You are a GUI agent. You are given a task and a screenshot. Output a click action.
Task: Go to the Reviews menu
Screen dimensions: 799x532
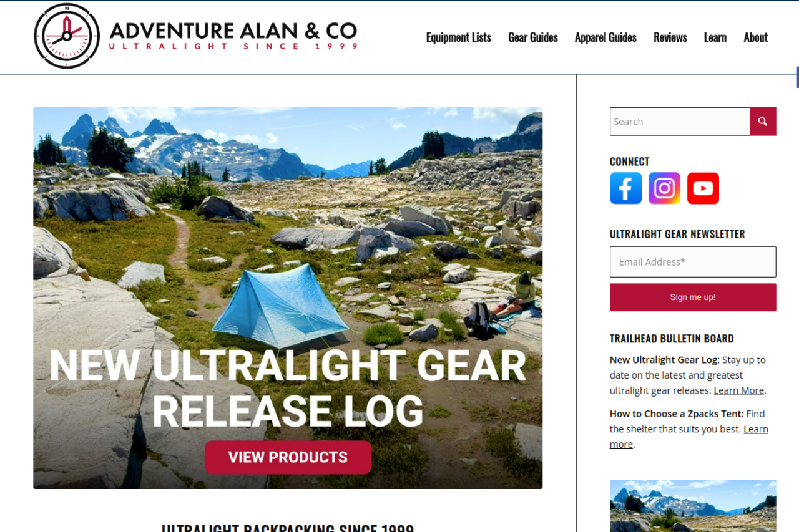[670, 37]
